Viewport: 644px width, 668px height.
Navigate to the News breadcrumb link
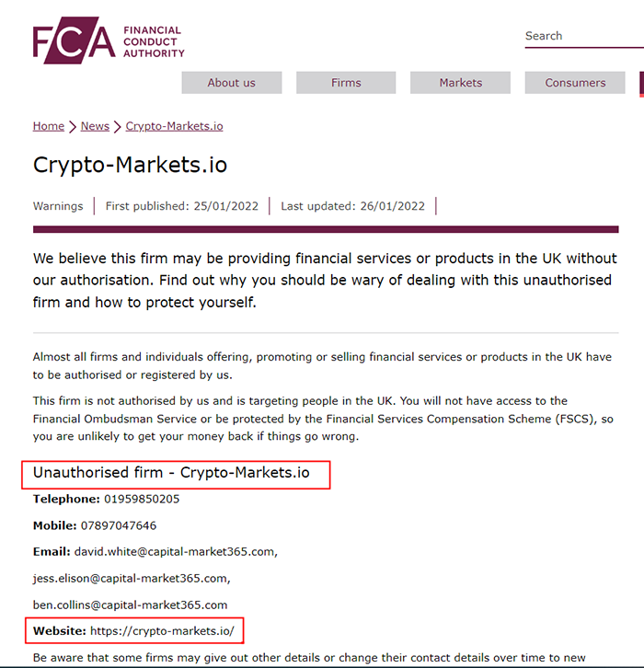pos(95,126)
